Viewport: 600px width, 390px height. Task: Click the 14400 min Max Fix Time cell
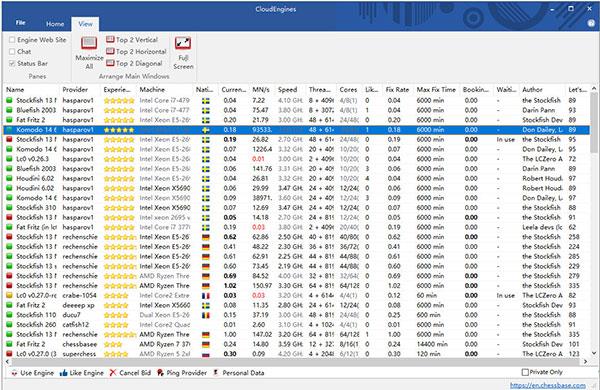[432, 344]
